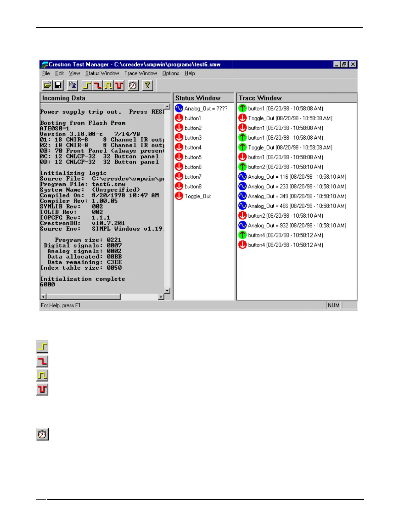This screenshot has height=532, width=411.
Task: Click the stopwatch toolbar icon
Action: point(133,85)
